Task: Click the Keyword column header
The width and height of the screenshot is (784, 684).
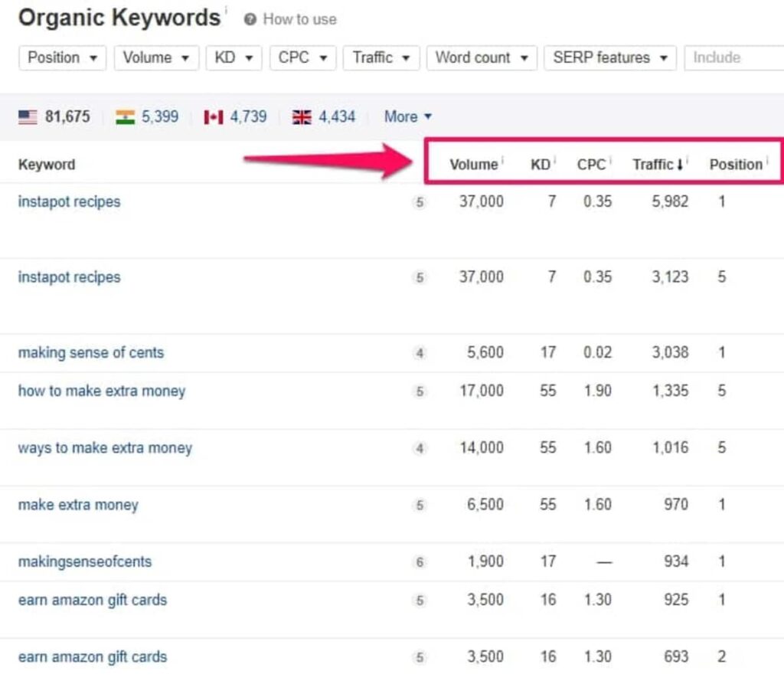Action: pyautogui.click(x=47, y=165)
